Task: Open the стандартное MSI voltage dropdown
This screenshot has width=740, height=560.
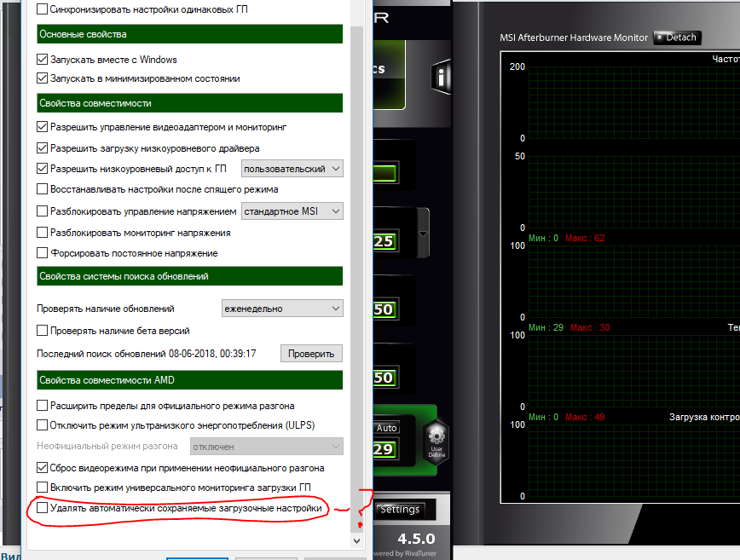Action: (292, 211)
